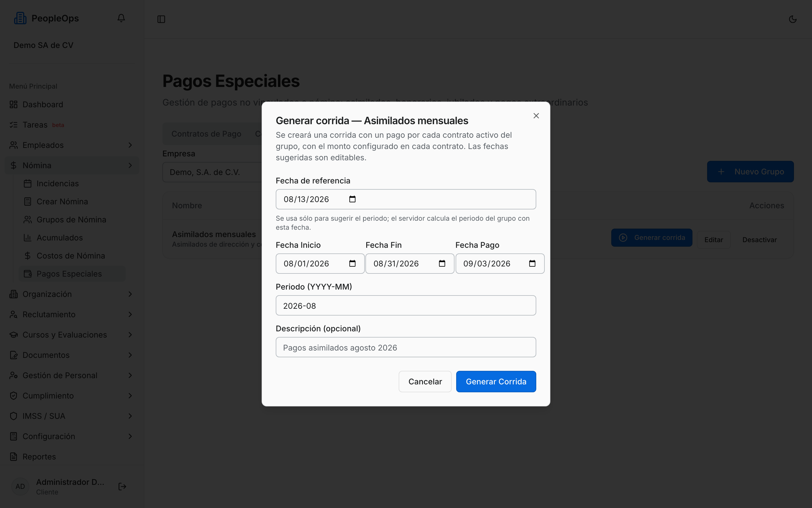Click the Tareas checklist icon
Viewport: 812px width, 508px height.
click(x=14, y=125)
